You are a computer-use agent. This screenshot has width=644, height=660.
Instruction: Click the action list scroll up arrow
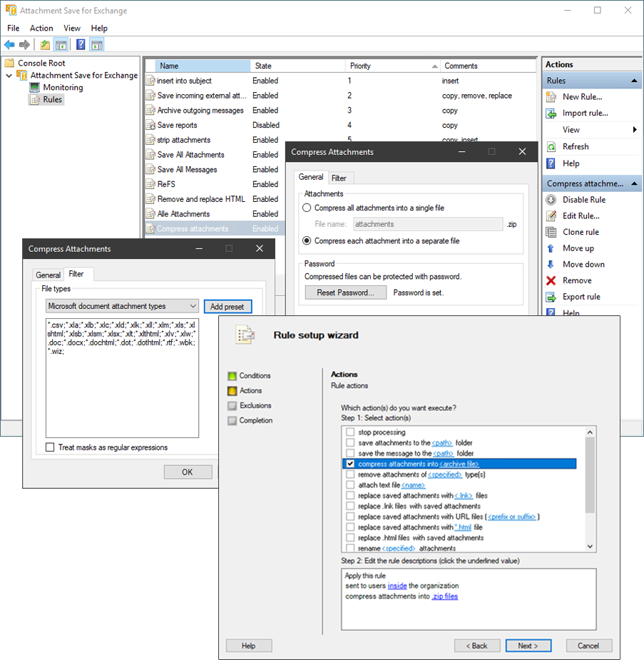tap(590, 432)
